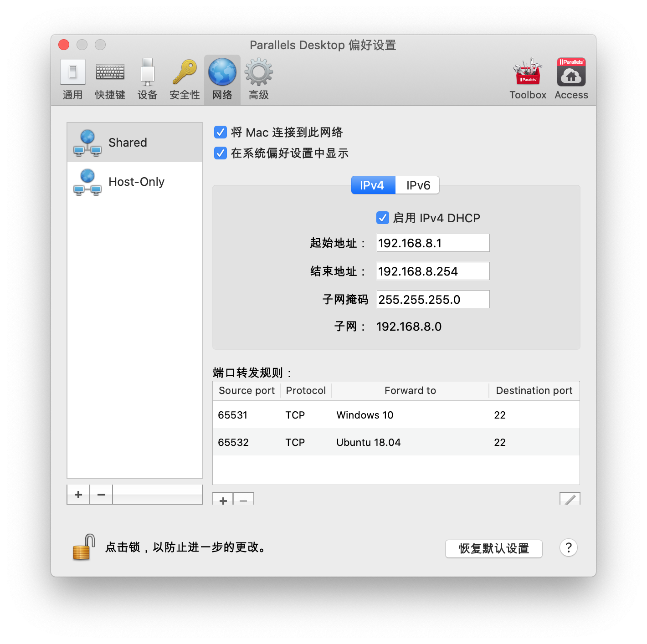
Task: Select the Host-Only network in sidebar
Action: (135, 182)
